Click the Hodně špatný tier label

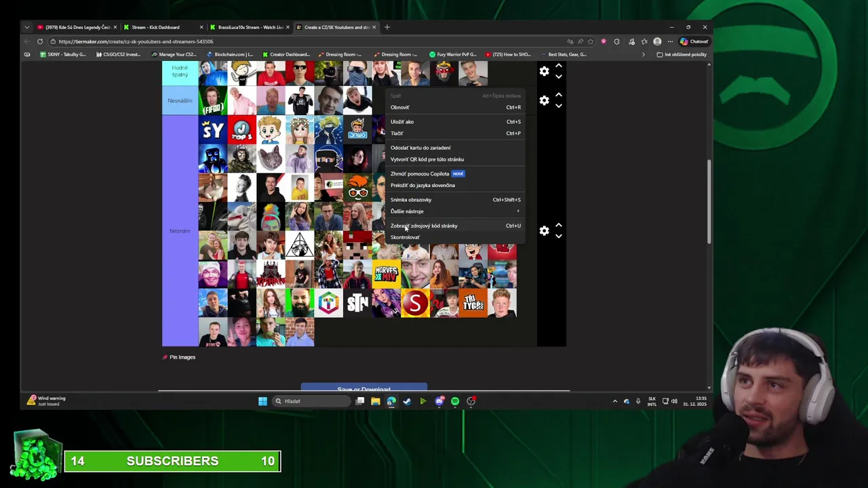[180, 71]
